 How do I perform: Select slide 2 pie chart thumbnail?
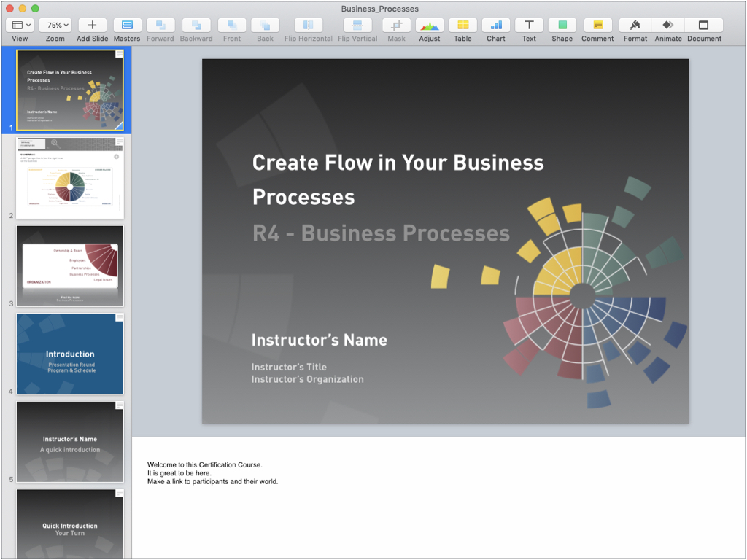click(70, 178)
